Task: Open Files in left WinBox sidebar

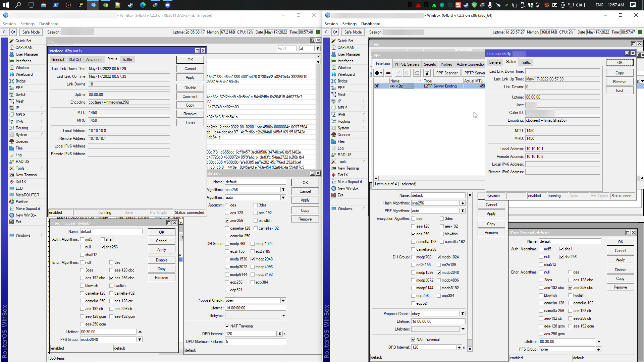Action: point(19,148)
